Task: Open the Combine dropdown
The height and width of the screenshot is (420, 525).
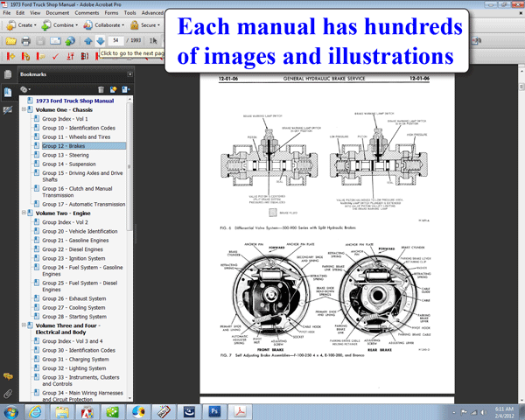Action: [x=59, y=25]
